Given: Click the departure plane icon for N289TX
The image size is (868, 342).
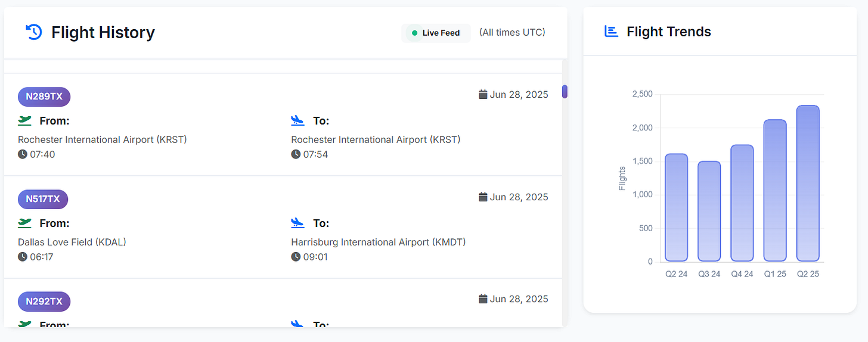Looking at the screenshot, I should coord(24,120).
